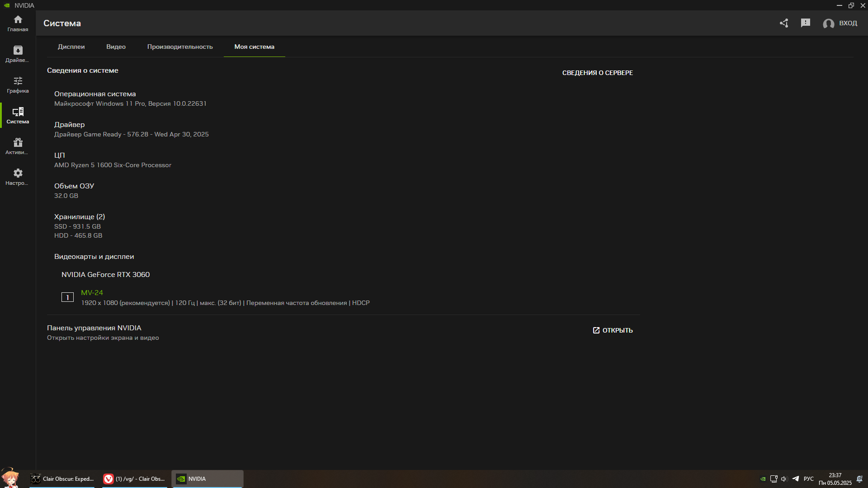868x488 pixels.
Task: Click the user avatar icon
Action: [828, 23]
